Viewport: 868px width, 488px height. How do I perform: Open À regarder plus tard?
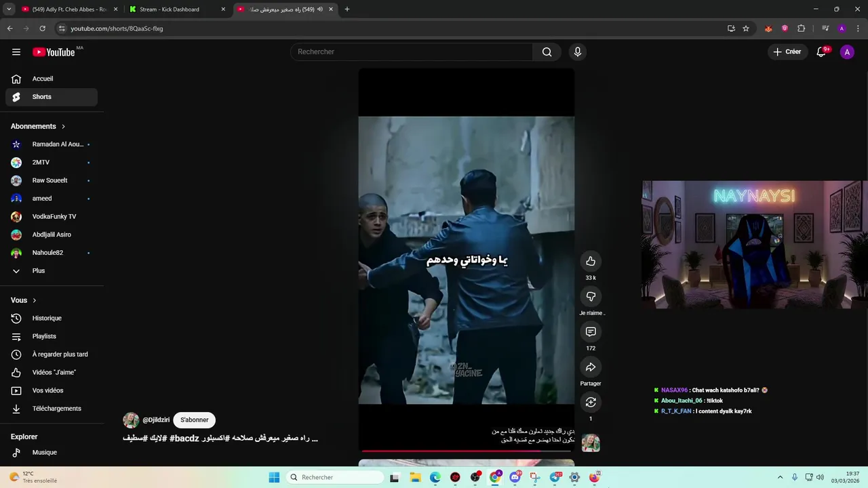[x=52, y=354]
